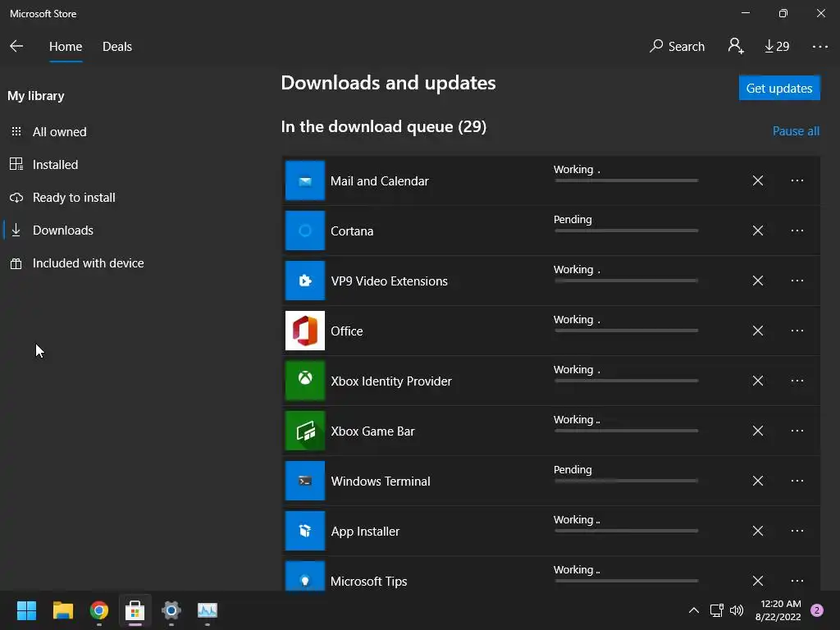Click the Office progress bar
This screenshot has width=840, height=630.
(626, 331)
